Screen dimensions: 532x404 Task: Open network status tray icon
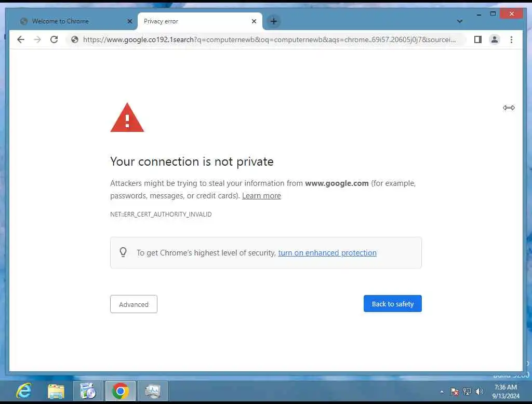click(x=467, y=392)
